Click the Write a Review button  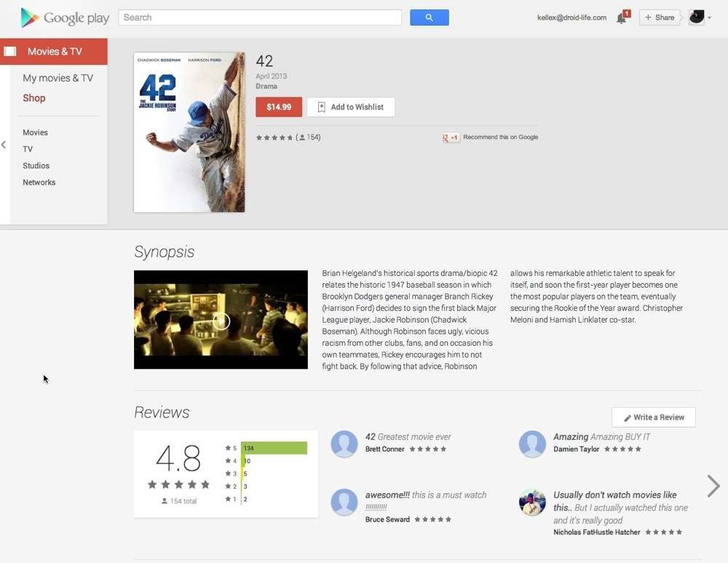tap(653, 417)
